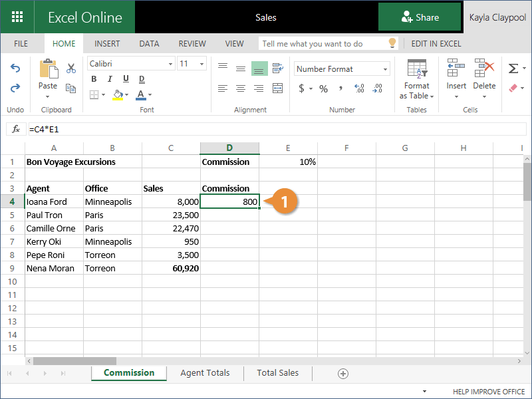Toggle Italic formatting

click(108, 80)
